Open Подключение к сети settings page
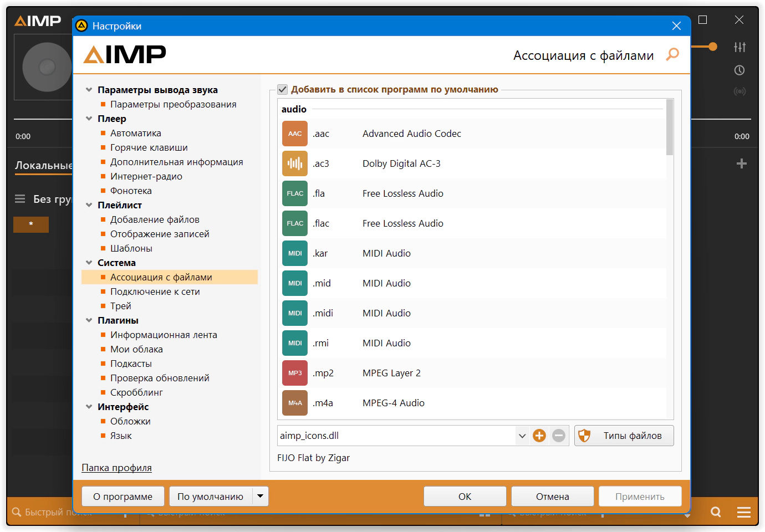Image resolution: width=765 pixels, height=532 pixels. click(x=155, y=291)
